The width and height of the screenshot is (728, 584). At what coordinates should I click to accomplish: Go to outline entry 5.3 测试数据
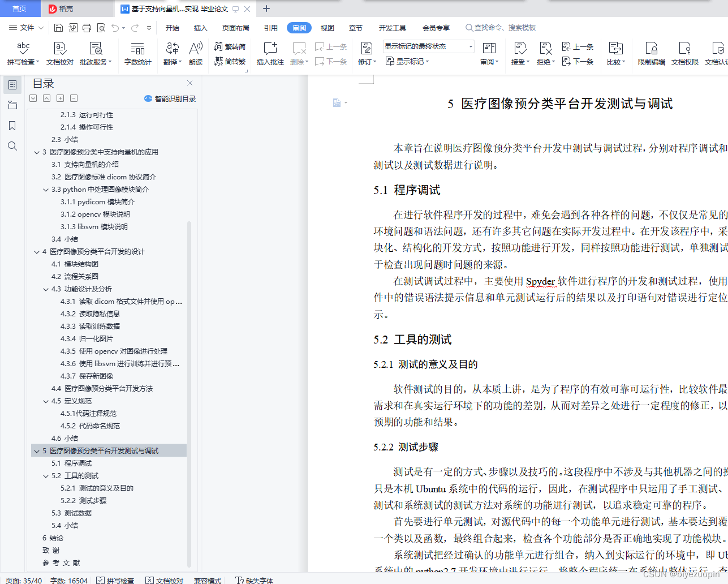[x=71, y=513]
